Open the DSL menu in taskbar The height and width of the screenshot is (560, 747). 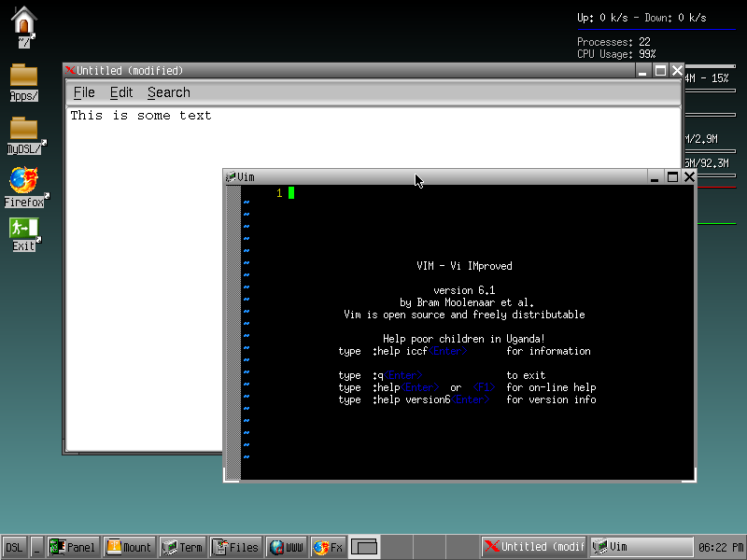[x=14, y=547]
